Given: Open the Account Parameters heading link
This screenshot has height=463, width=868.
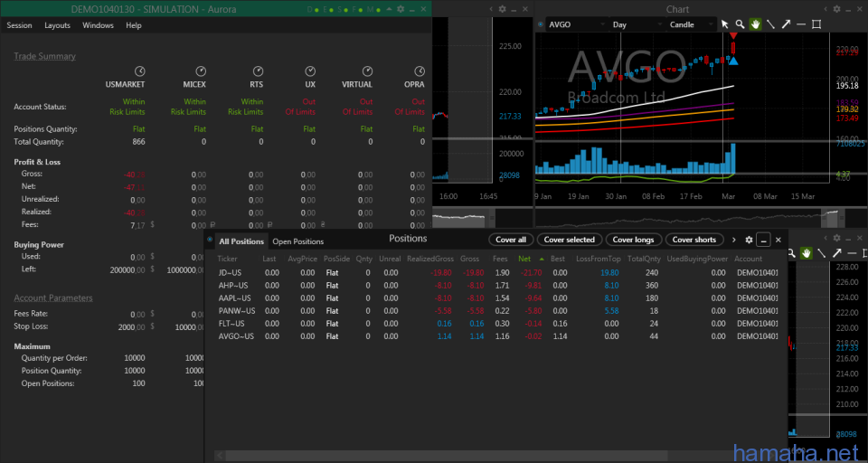Looking at the screenshot, I should (x=53, y=298).
